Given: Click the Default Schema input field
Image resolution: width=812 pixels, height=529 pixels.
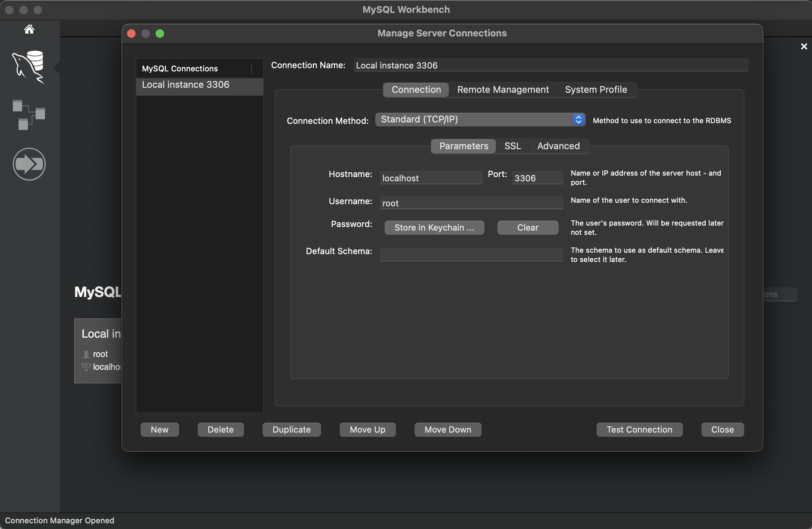Looking at the screenshot, I should pos(471,255).
